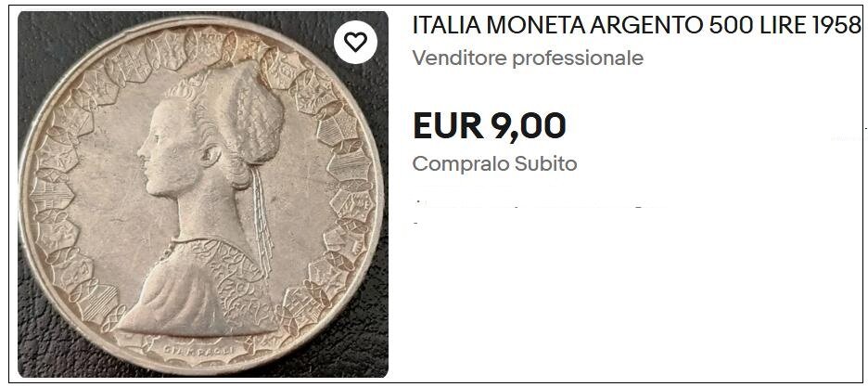Click the GIAMPAOLI engraving on the coin
The height and width of the screenshot is (387, 868).
pyautogui.click(x=199, y=351)
